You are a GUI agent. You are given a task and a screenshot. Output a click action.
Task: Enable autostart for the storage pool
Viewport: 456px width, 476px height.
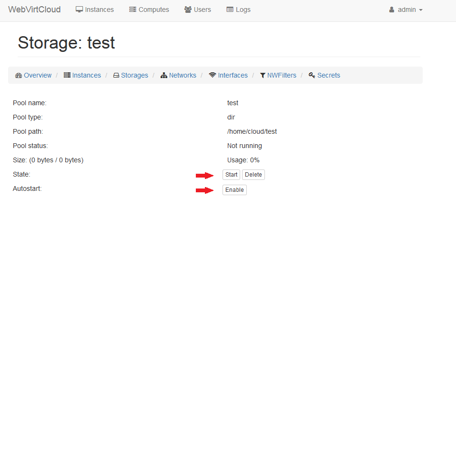point(234,190)
